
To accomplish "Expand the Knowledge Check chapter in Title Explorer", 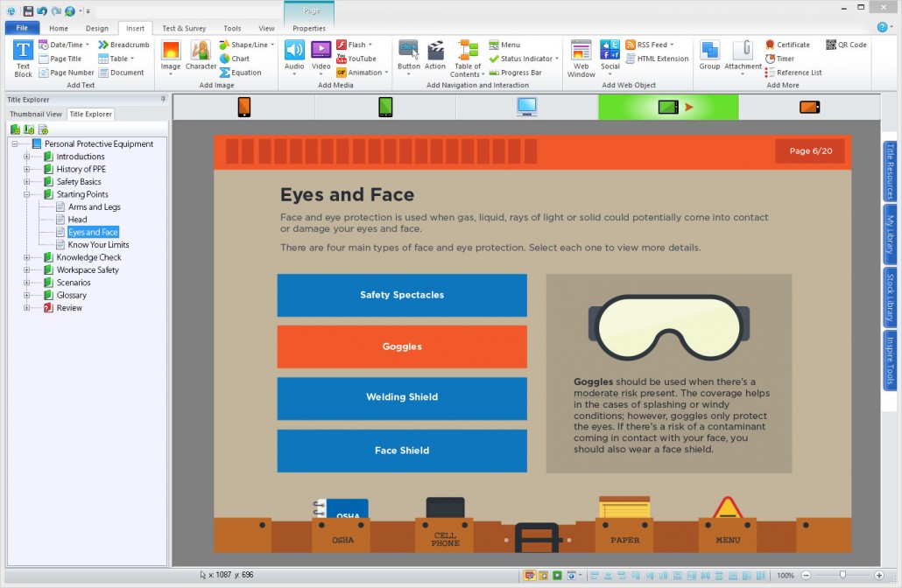I will coord(26,257).
